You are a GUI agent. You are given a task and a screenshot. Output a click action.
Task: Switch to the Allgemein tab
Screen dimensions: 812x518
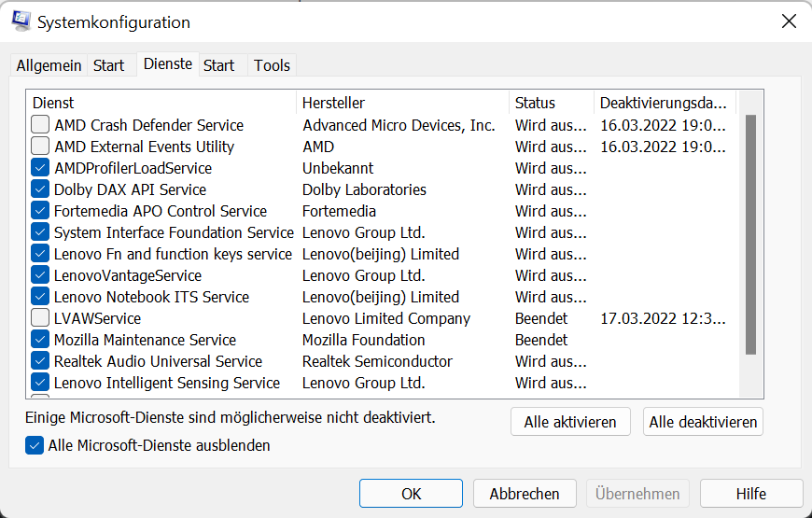pos(49,65)
